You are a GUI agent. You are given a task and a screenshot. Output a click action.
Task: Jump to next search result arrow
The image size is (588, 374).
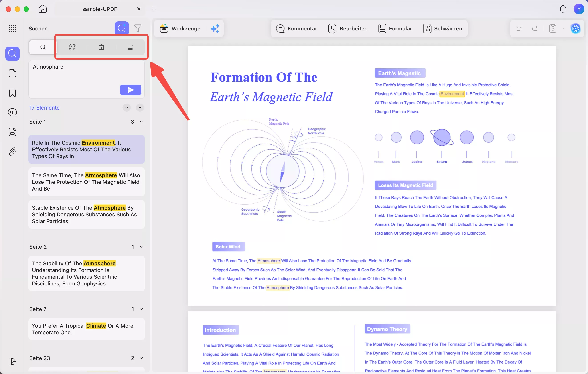126,108
